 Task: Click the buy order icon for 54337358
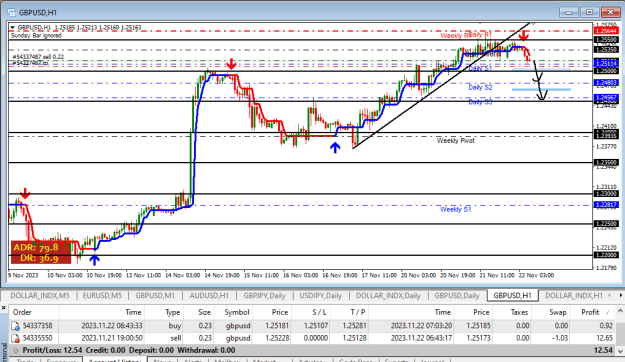[x=15, y=326]
